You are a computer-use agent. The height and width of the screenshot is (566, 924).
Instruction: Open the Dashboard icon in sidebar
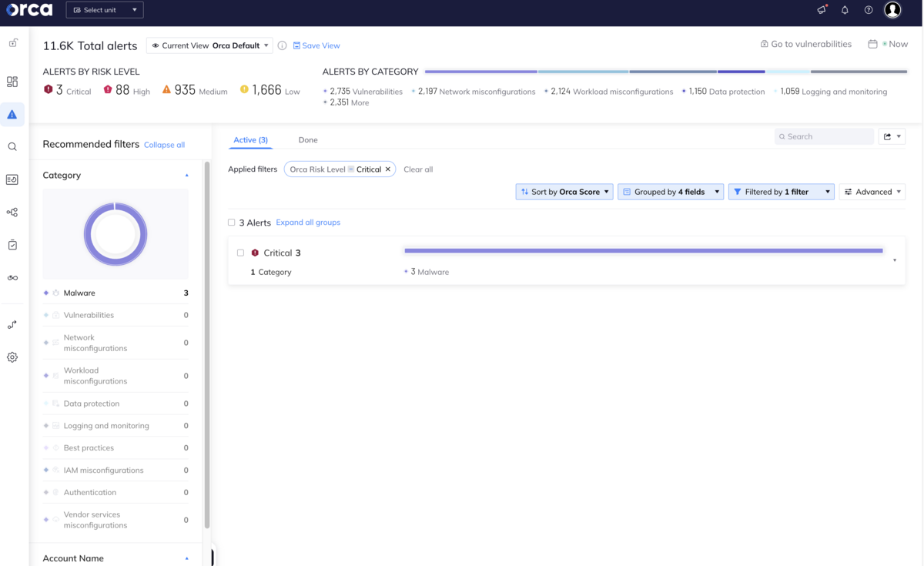12,82
